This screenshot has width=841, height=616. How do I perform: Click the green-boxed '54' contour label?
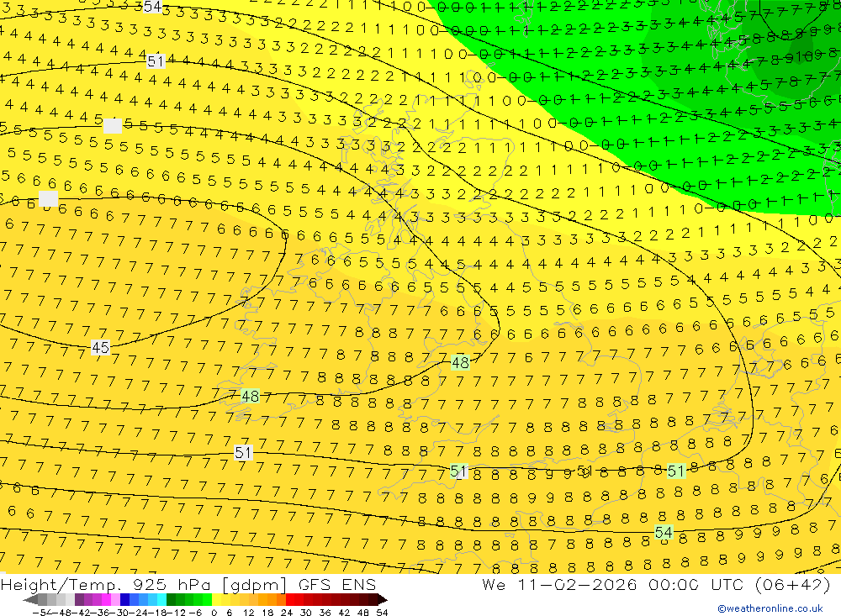(x=664, y=532)
